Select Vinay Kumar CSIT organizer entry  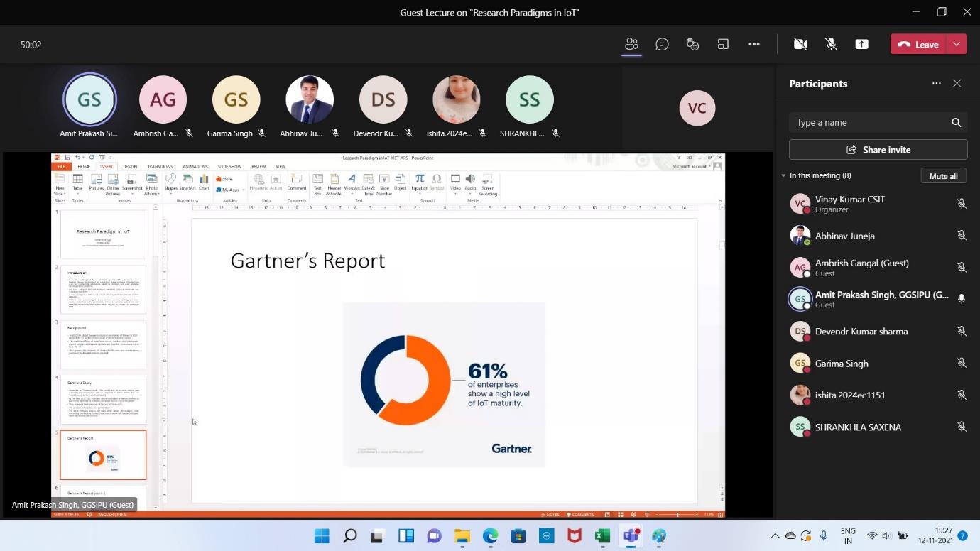(849, 204)
